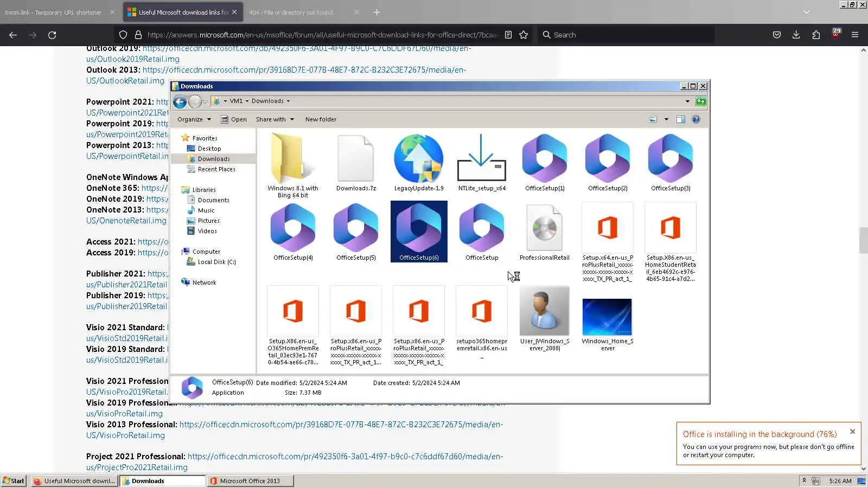Select the Setup.X86.en-us_HomeStudentRetail file

pos(671,242)
